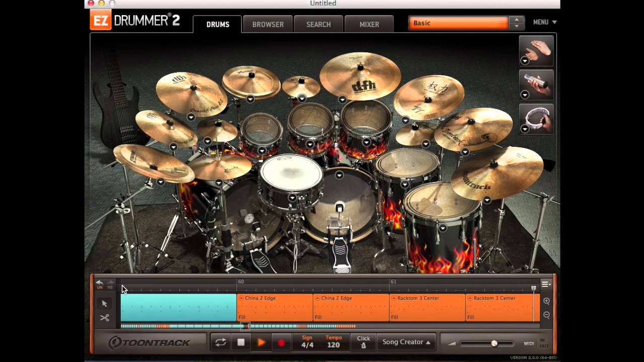This screenshot has width=644, height=362.
Task: Open the track options hamburger menu
Action: click(546, 285)
